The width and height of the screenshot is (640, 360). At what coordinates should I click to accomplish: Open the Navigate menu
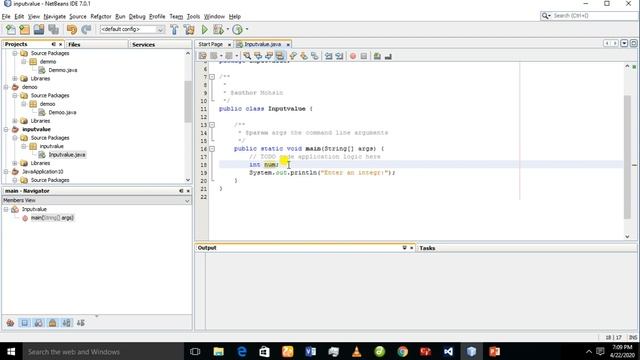[55, 16]
